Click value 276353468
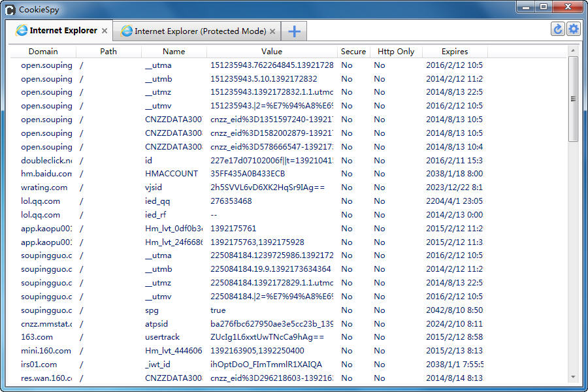The height and width of the screenshot is (392, 588). [231, 201]
